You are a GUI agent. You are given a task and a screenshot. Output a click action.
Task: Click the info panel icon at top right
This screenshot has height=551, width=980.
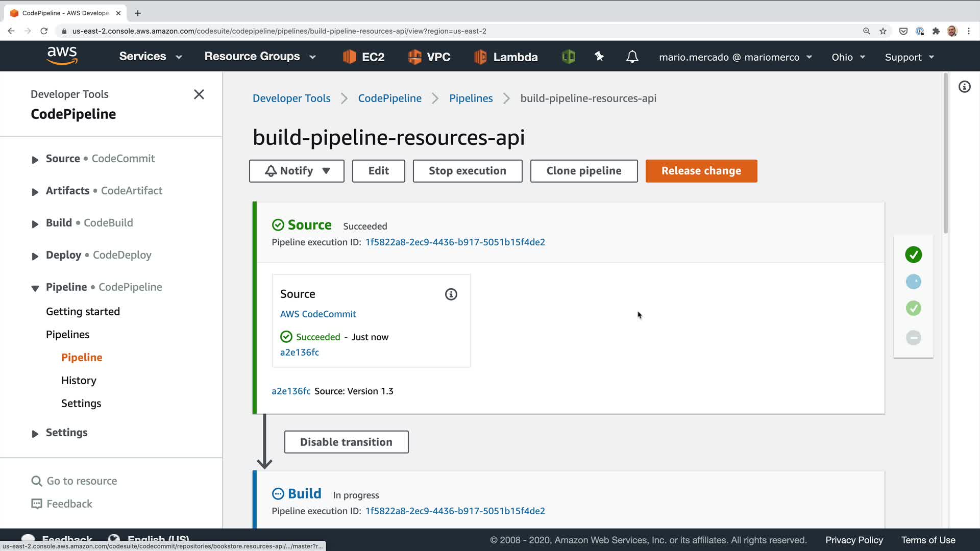(964, 87)
